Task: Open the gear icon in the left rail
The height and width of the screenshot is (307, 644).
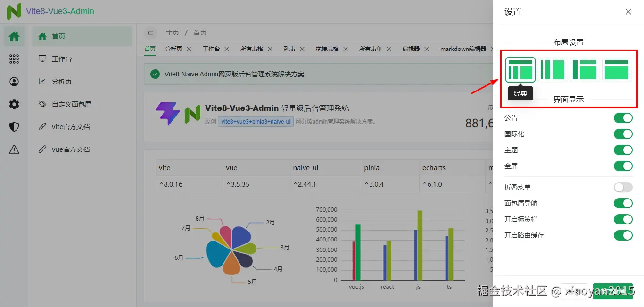Action: coord(14,104)
